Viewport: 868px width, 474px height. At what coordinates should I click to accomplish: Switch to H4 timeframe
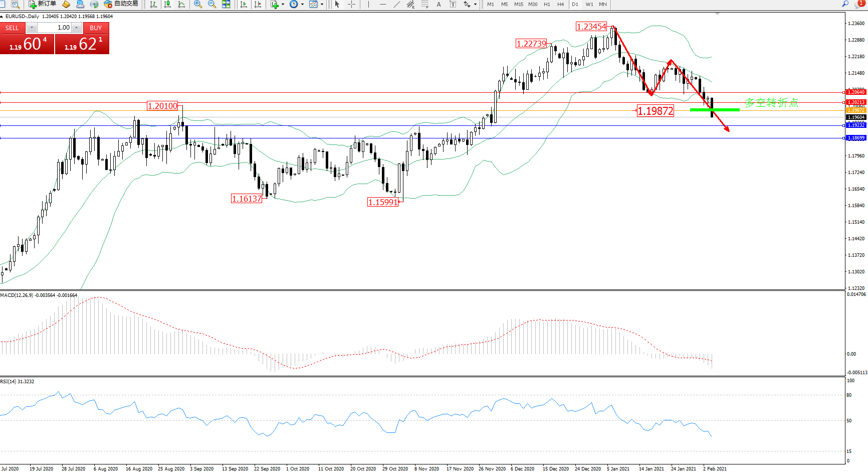[x=560, y=4]
